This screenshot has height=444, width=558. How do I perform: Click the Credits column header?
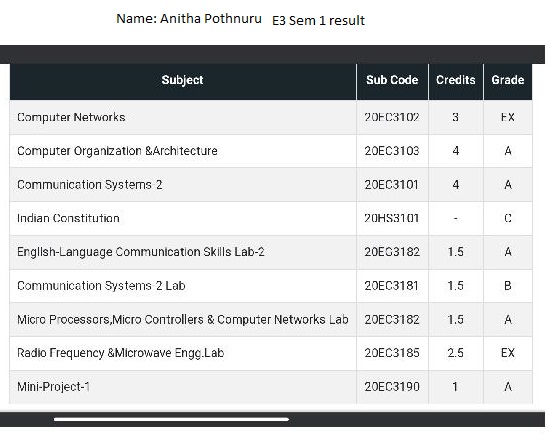[x=456, y=80]
